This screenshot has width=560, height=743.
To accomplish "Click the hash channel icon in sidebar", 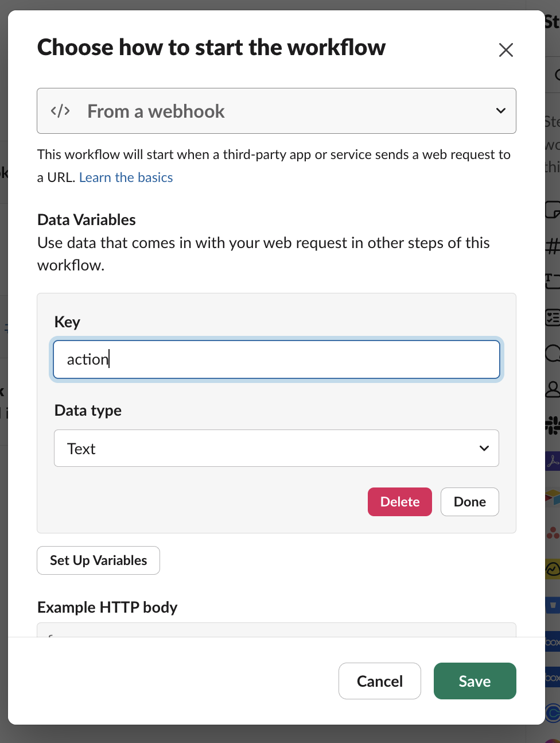I will coord(553,246).
